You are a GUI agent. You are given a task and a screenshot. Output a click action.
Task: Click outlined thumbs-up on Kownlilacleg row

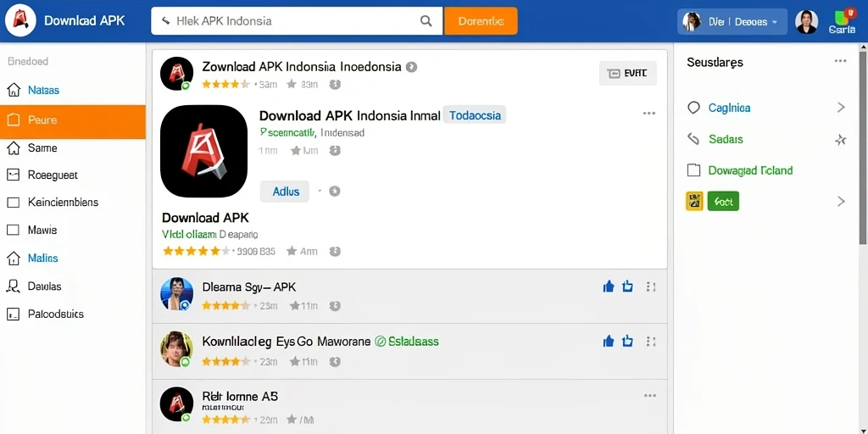(x=627, y=341)
